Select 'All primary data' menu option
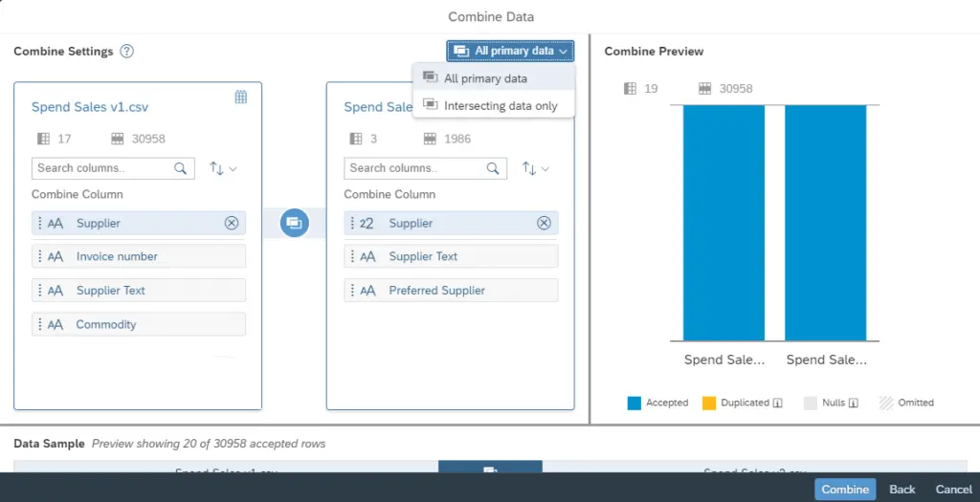Viewport: 980px width, 502px height. [485, 78]
